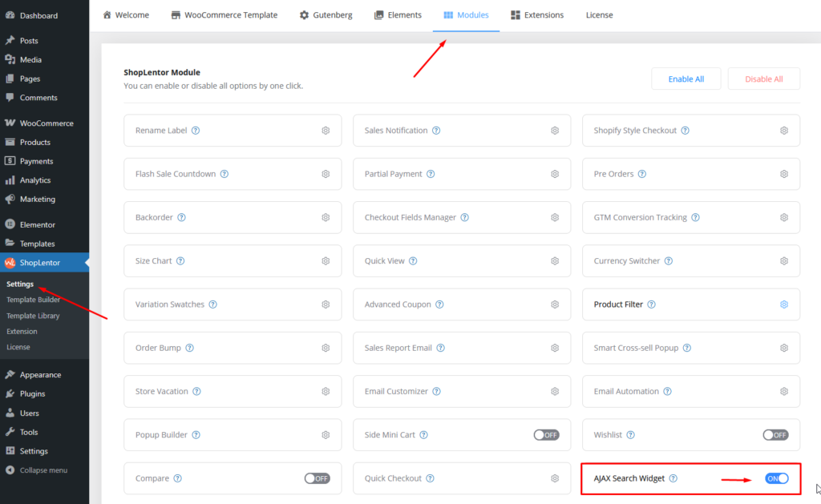The height and width of the screenshot is (504, 821).
Task: Click help icon next to Side Mini Cart
Action: [x=423, y=434]
